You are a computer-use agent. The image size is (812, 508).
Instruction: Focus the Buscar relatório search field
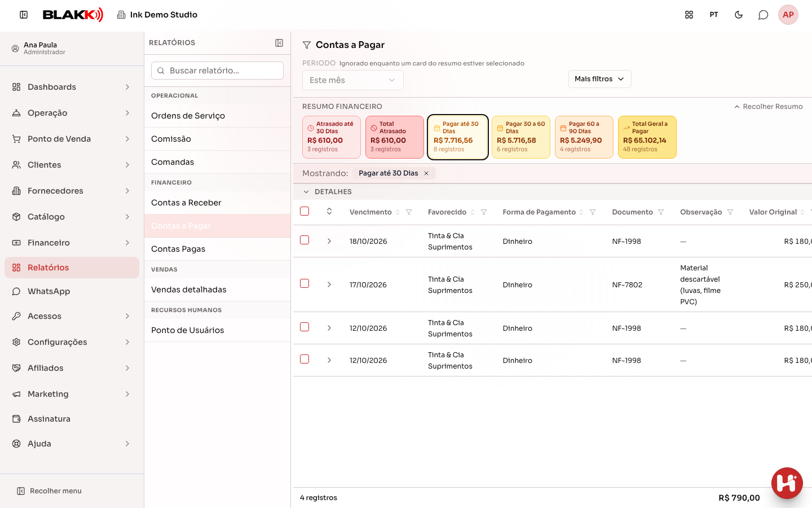click(x=217, y=71)
